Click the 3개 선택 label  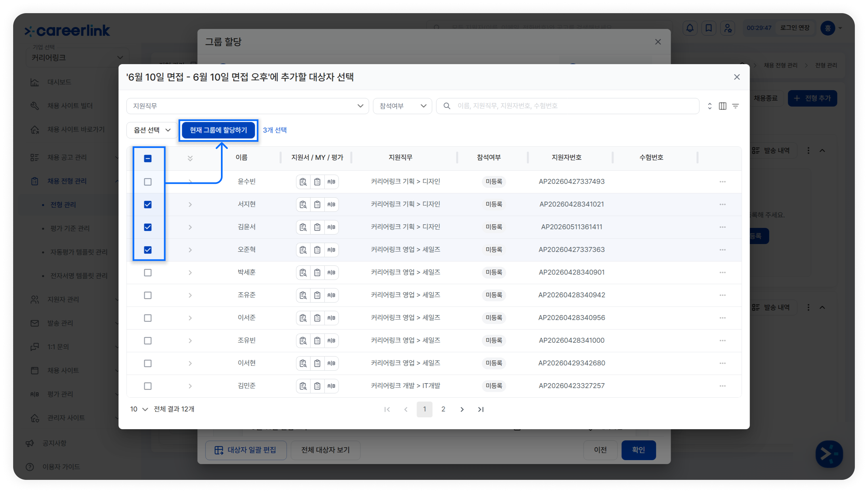coord(275,130)
